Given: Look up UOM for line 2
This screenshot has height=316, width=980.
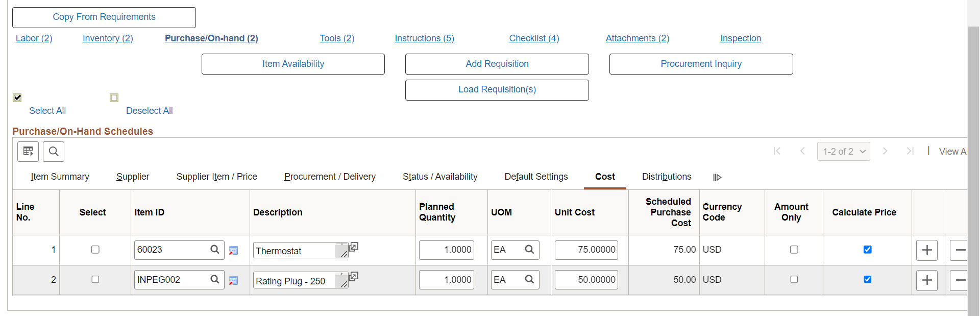Looking at the screenshot, I should 529,280.
